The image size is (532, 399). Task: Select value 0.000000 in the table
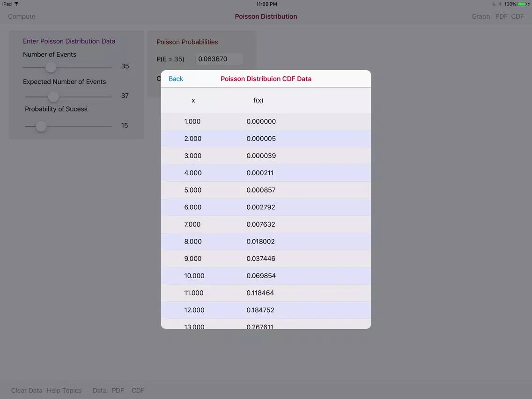[x=261, y=121]
